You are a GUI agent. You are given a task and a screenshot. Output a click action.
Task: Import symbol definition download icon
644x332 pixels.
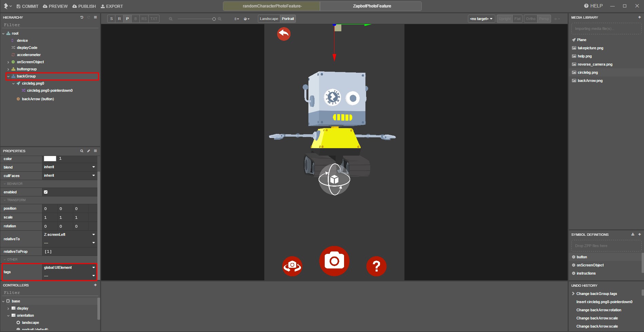coord(632,234)
